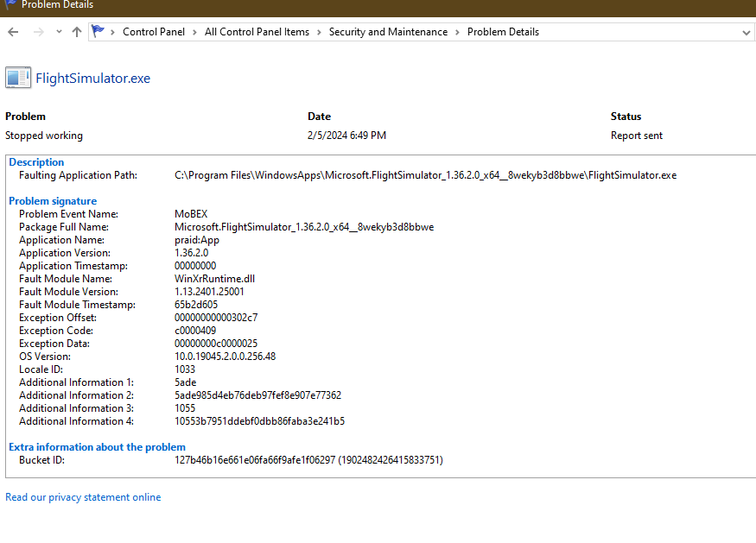The width and height of the screenshot is (756, 543).
Task: Click the blue flag icon in address bar
Action: pyautogui.click(x=98, y=31)
